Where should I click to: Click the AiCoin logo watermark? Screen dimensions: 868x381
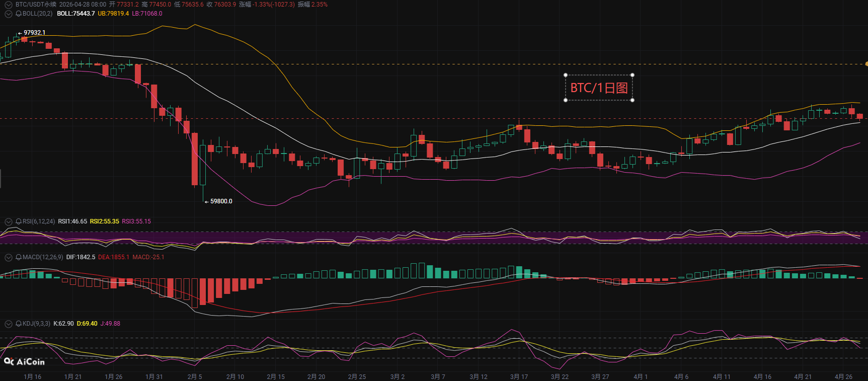point(24,361)
